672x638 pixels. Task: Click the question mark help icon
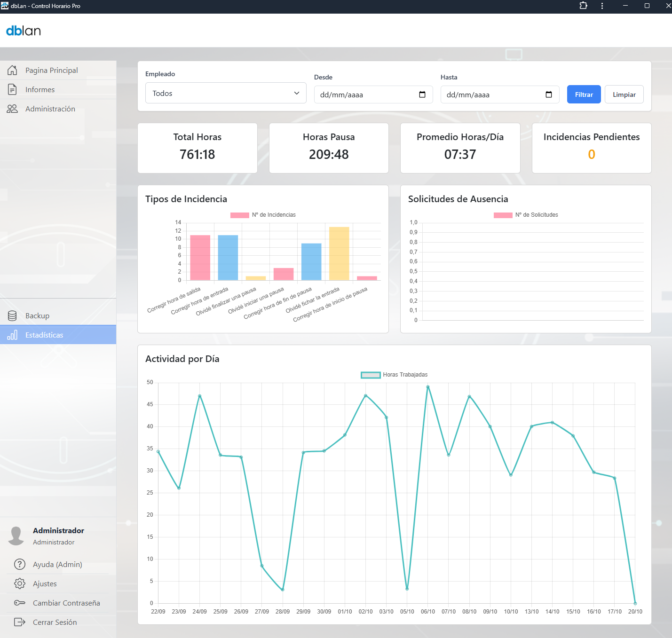(x=20, y=564)
